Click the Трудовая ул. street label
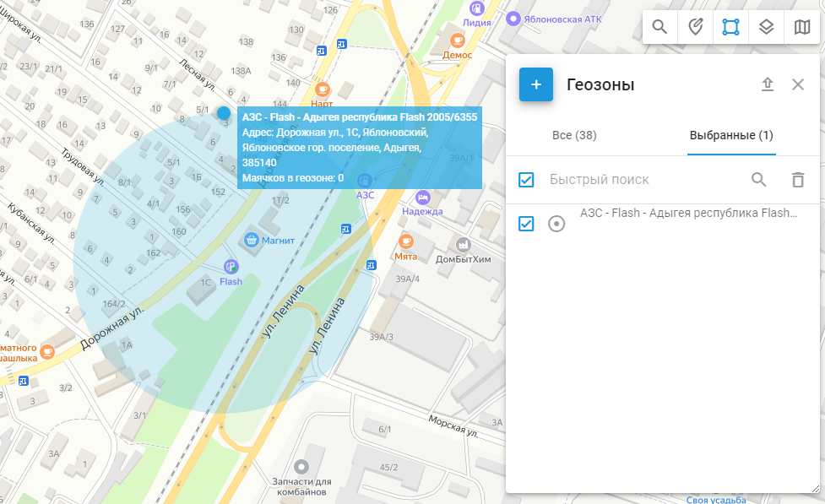825x504 pixels. tap(83, 165)
